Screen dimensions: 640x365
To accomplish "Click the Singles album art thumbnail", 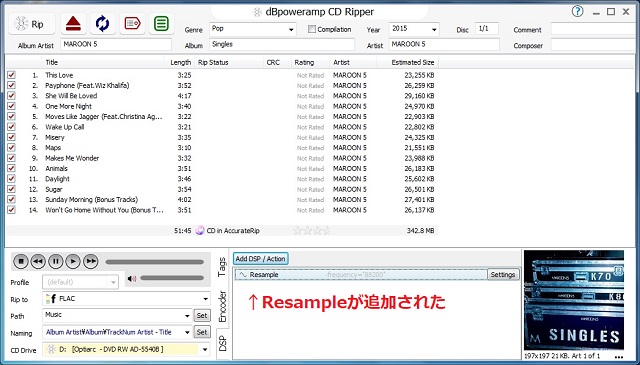I will [x=573, y=300].
